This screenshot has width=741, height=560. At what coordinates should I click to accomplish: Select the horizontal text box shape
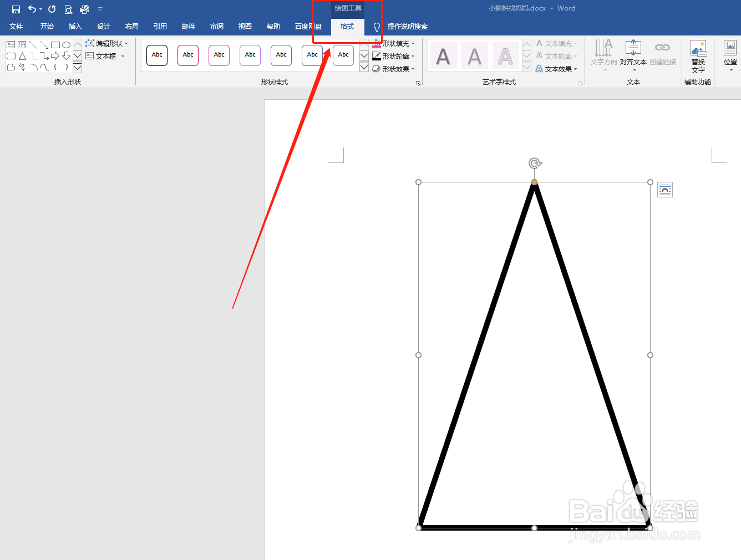tap(11, 45)
